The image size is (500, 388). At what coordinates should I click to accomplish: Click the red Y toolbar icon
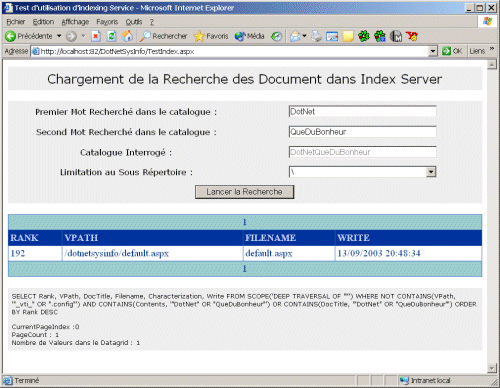(x=412, y=36)
